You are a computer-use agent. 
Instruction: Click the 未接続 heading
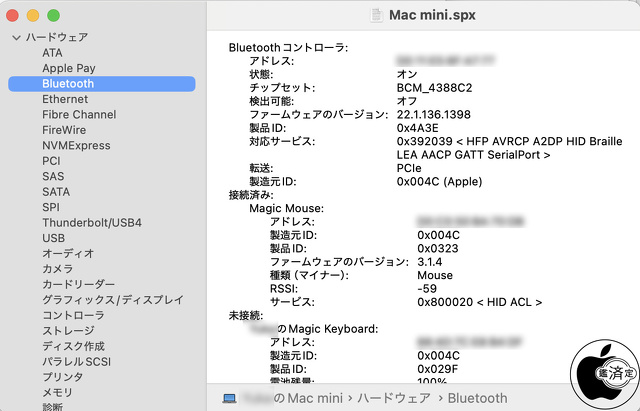246,315
